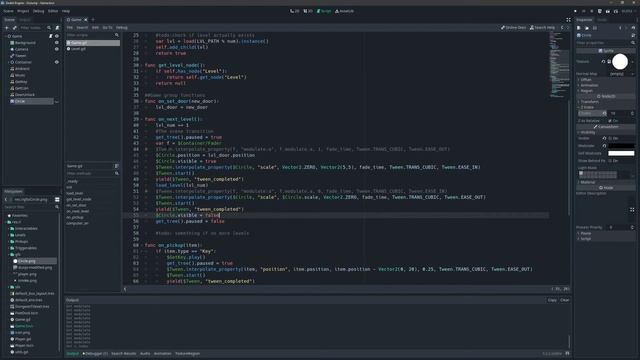Open Search Help
The width and height of the screenshot is (640, 360).
coord(542,28)
